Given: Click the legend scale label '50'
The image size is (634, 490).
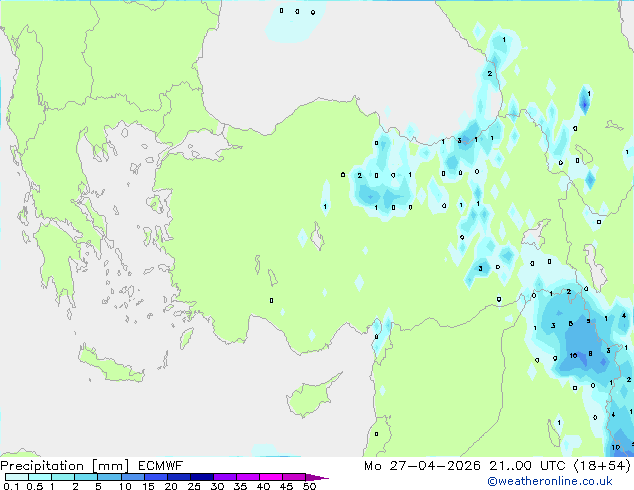Looking at the screenshot, I should pyautogui.click(x=309, y=486).
